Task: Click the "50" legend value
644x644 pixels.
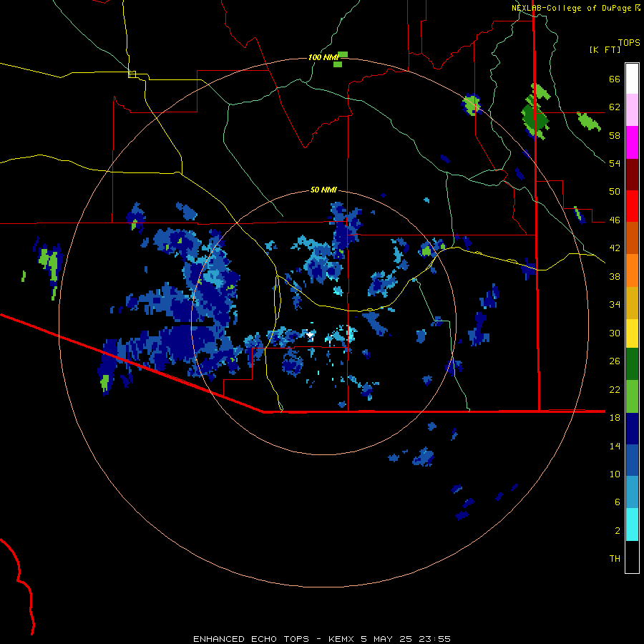Action: (x=615, y=192)
